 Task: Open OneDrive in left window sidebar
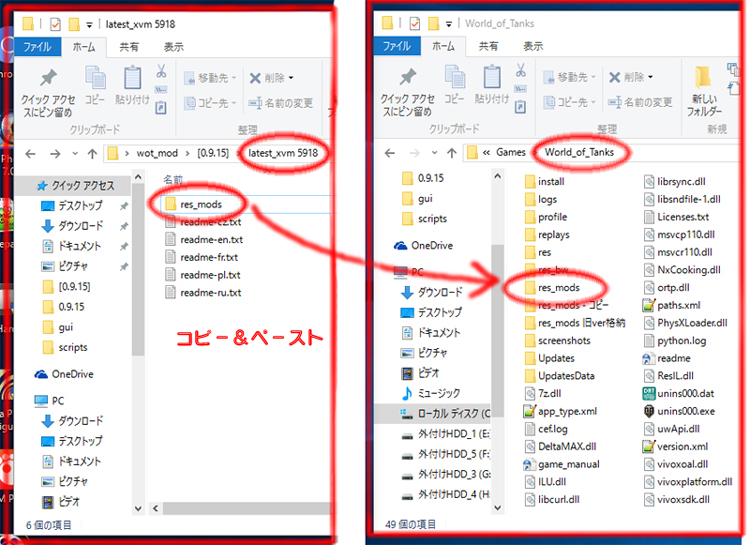tap(64, 374)
